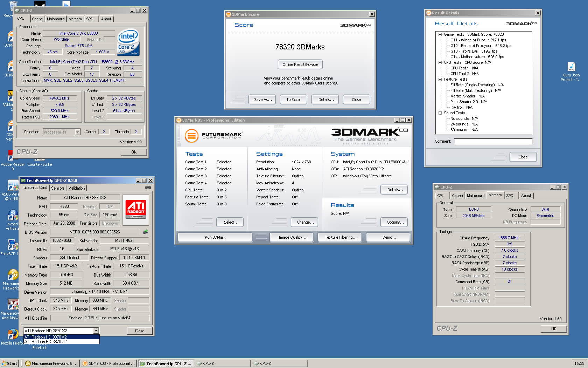Click Change... under the Settings section
This screenshot has width=588, height=368.
(305, 222)
